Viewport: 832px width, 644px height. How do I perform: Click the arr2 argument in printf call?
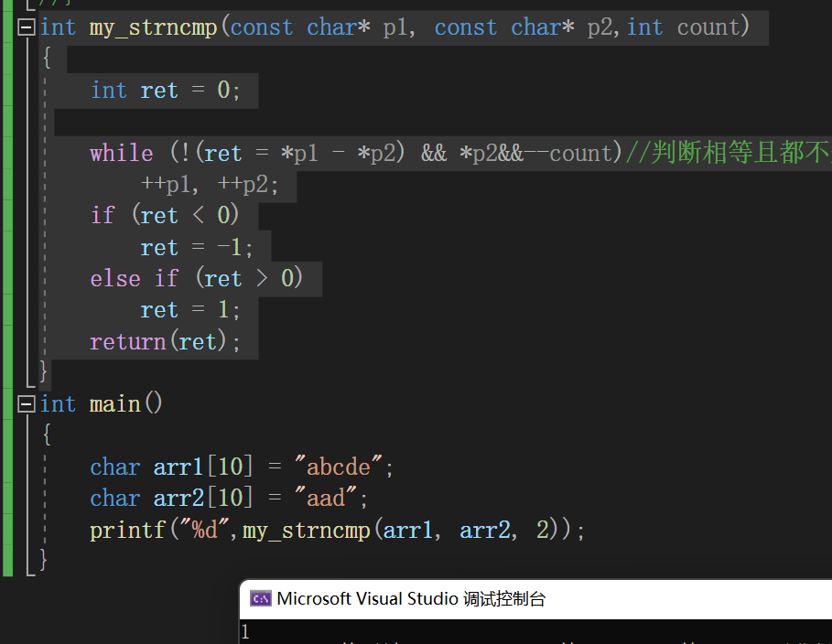(x=484, y=530)
